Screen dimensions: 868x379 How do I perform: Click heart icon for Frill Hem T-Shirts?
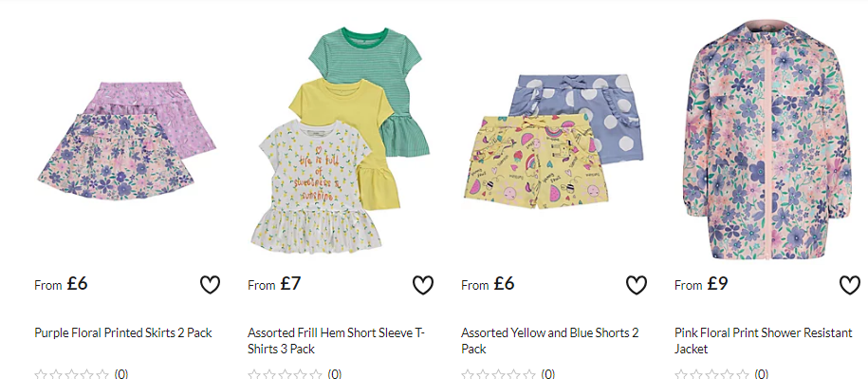[423, 285]
